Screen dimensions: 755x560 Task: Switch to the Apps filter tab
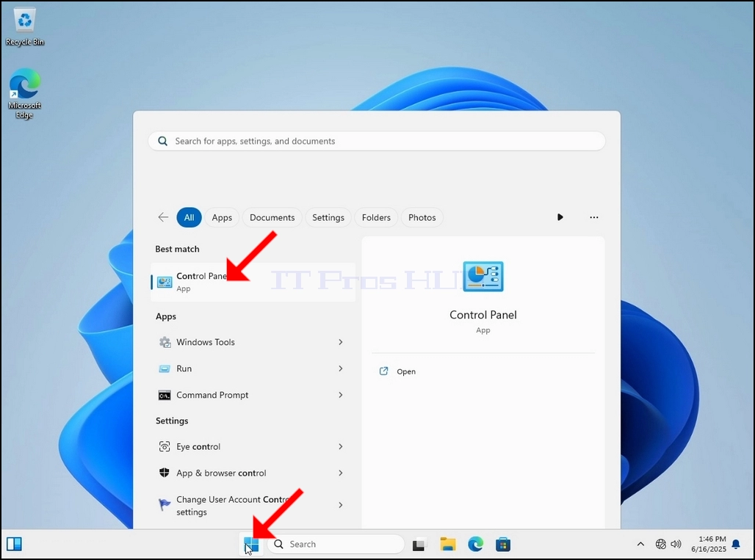tap(222, 217)
